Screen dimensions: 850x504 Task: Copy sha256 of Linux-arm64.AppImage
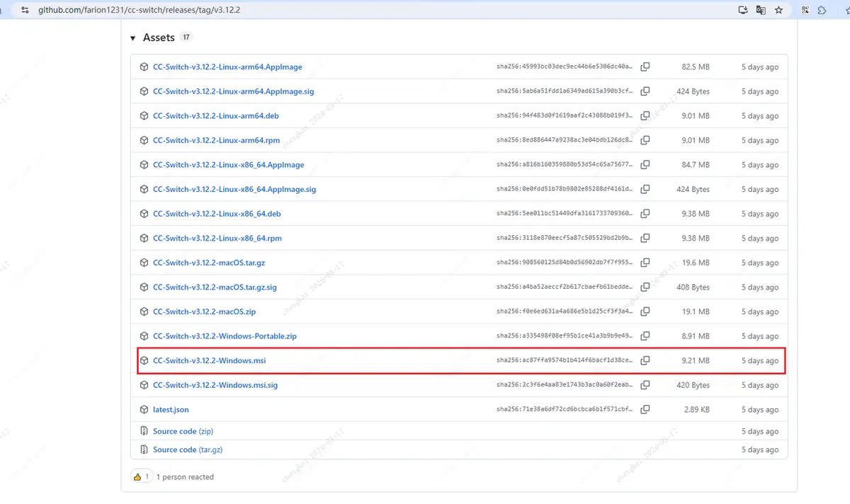(645, 67)
